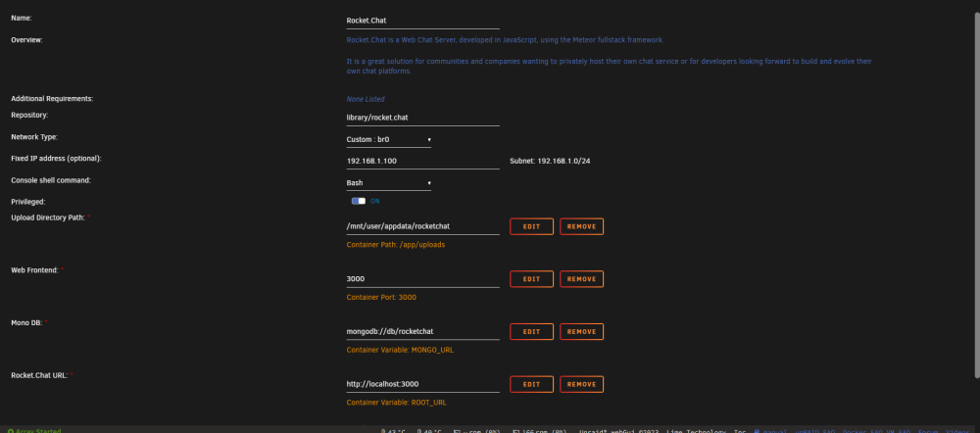Click the 'Network Type:' label

[x=34, y=136]
